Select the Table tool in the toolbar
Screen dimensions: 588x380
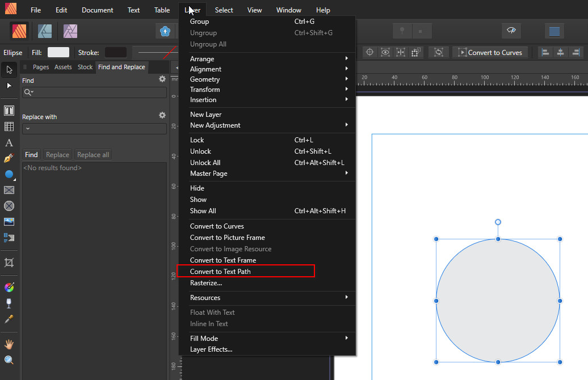[x=9, y=126]
